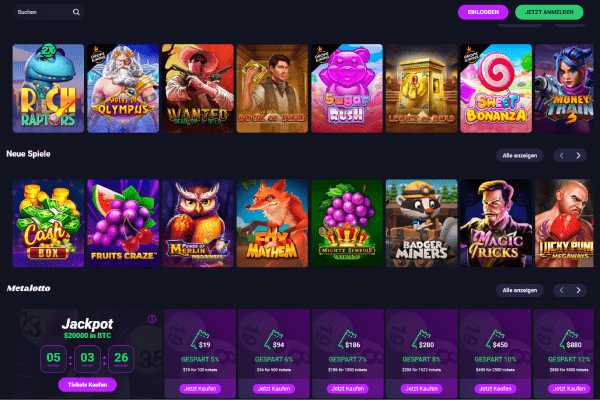Viewport: 600px width, 400px height.
Task: Click the Einloggen button
Action: (483, 12)
